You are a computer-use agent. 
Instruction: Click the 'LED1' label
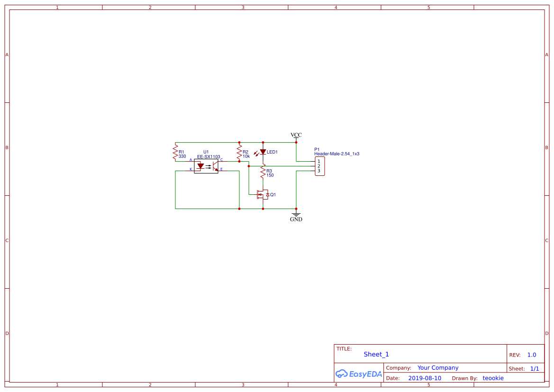(272, 152)
